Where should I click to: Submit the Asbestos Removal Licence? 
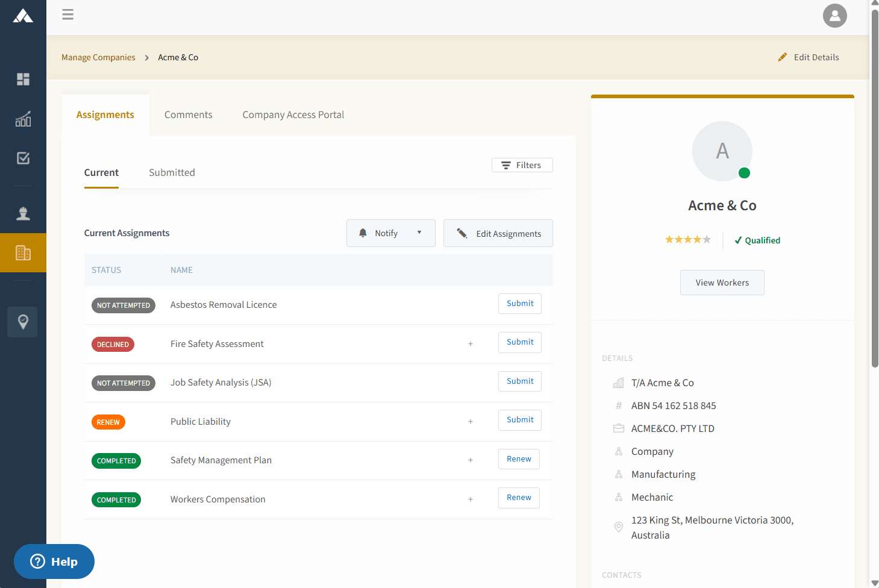(x=520, y=304)
